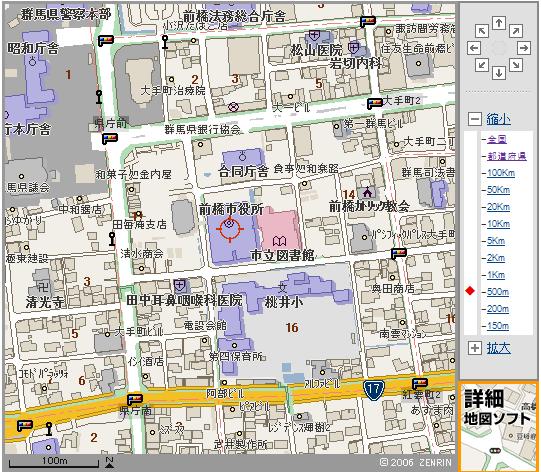Image resolution: width=541 pixels, height=472 pixels.
Task: Click the 拡大 link
Action: pos(499,348)
